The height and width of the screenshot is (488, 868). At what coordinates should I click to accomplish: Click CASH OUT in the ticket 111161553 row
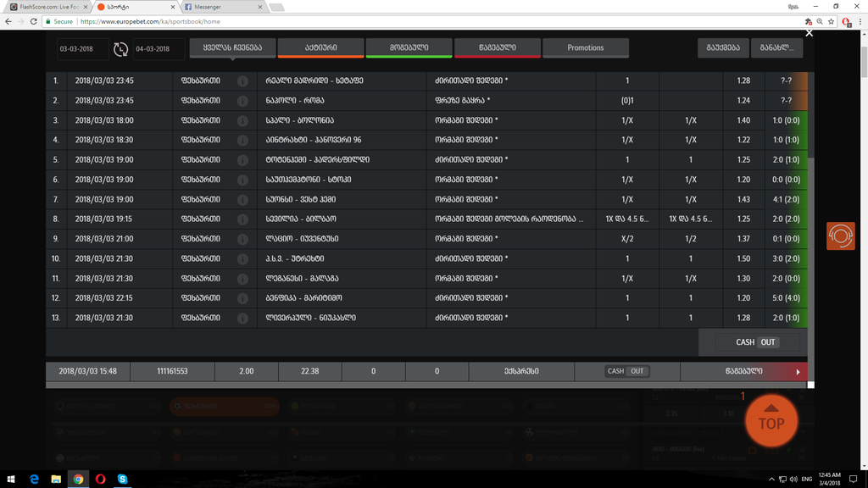point(626,371)
